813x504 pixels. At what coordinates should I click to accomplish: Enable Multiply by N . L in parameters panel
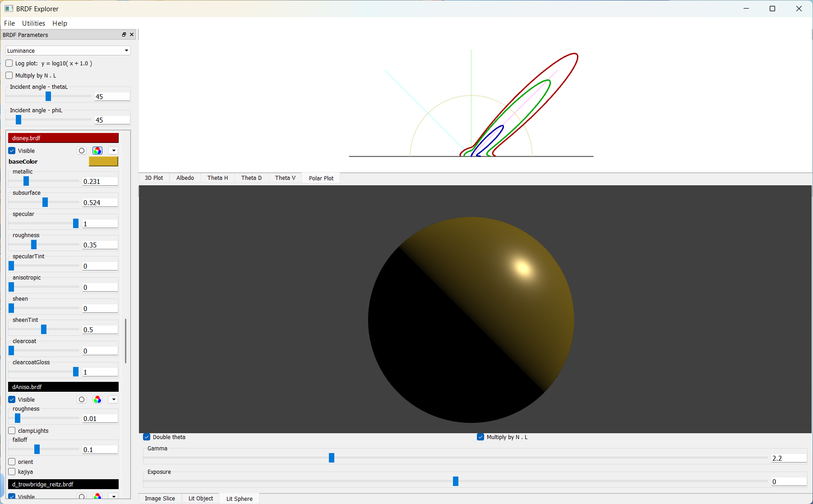[x=9, y=75]
